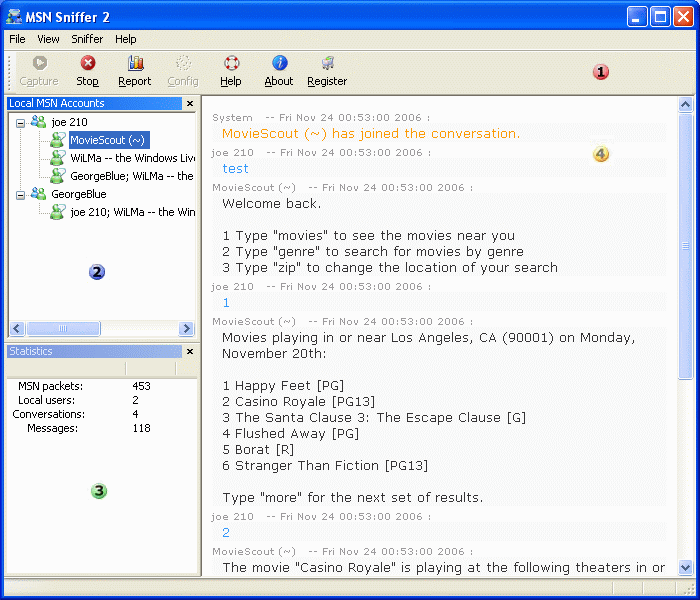Screen dimensions: 700x600
Task: Click the first Statistics column header
Action: tap(66, 369)
